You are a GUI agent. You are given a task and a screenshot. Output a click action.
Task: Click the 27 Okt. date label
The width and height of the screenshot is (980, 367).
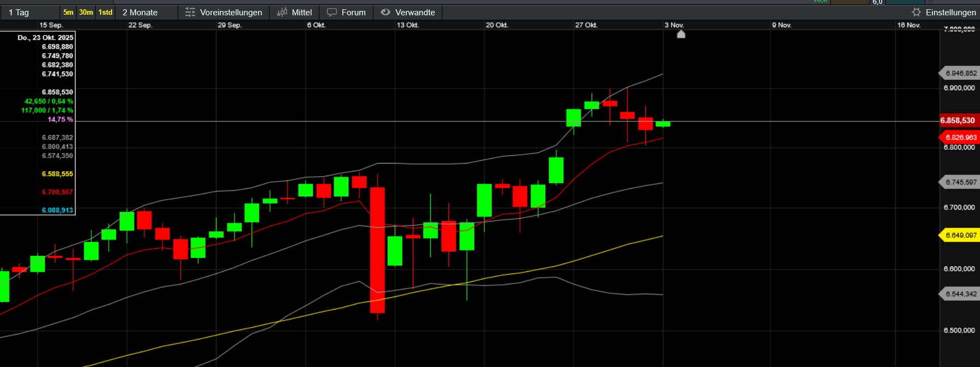point(586,25)
